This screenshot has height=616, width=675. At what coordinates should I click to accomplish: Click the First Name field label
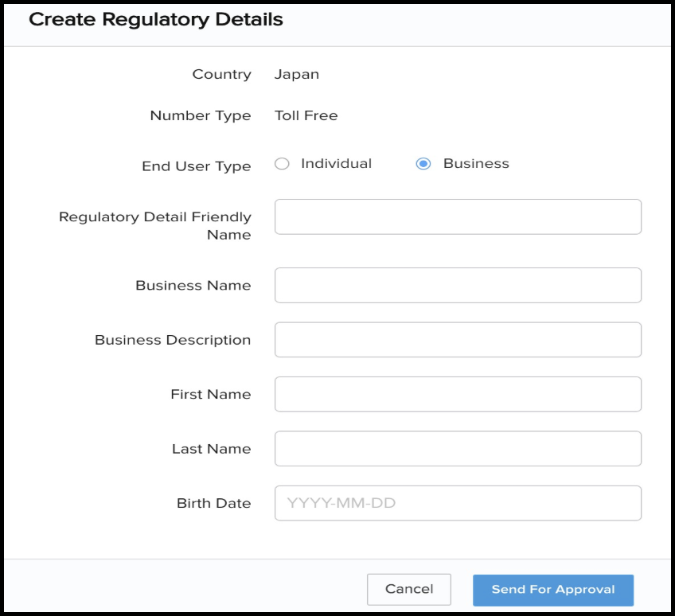coord(210,394)
